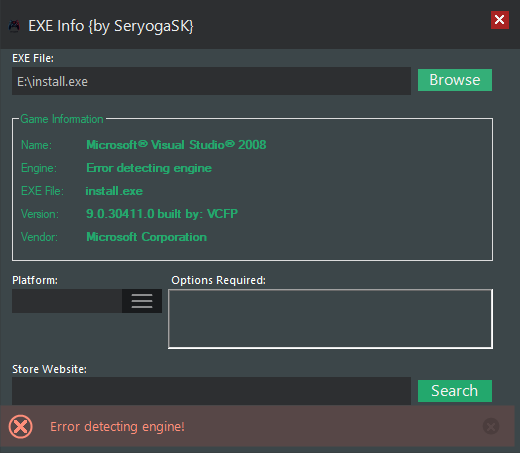Image resolution: width=520 pixels, height=453 pixels.
Task: Click the red error icon in notification
Action: [x=21, y=427]
